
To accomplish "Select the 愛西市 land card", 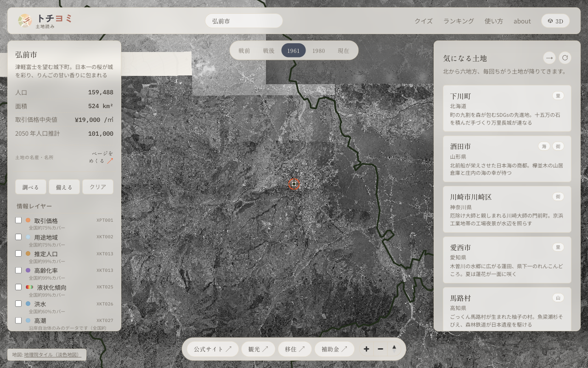I will [507, 260].
